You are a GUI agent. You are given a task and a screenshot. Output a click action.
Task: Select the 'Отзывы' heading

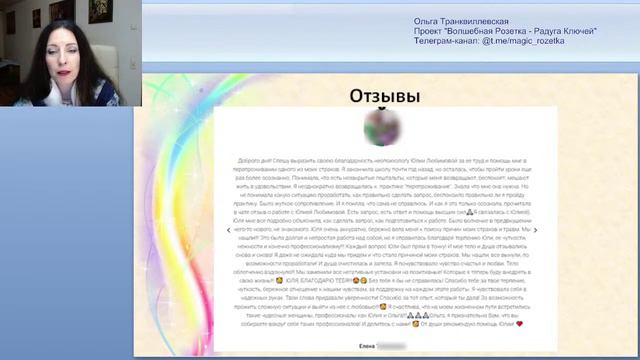(384, 96)
